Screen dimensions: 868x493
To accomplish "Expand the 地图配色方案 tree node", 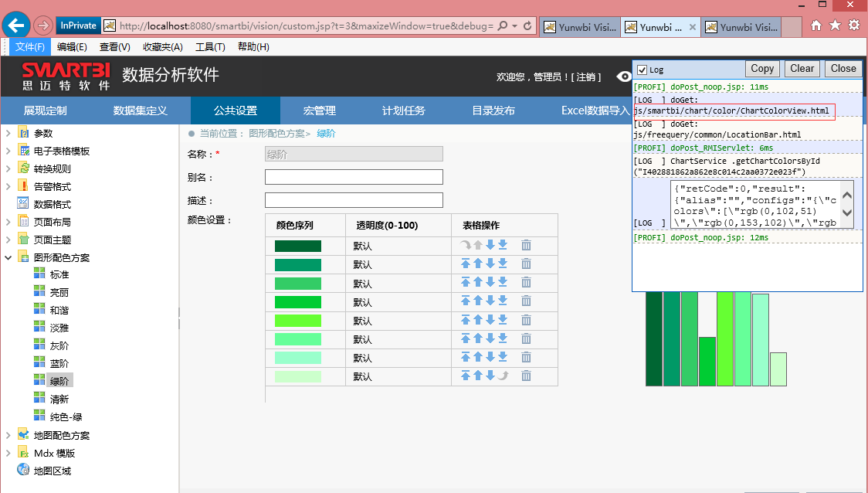I will tap(8, 435).
